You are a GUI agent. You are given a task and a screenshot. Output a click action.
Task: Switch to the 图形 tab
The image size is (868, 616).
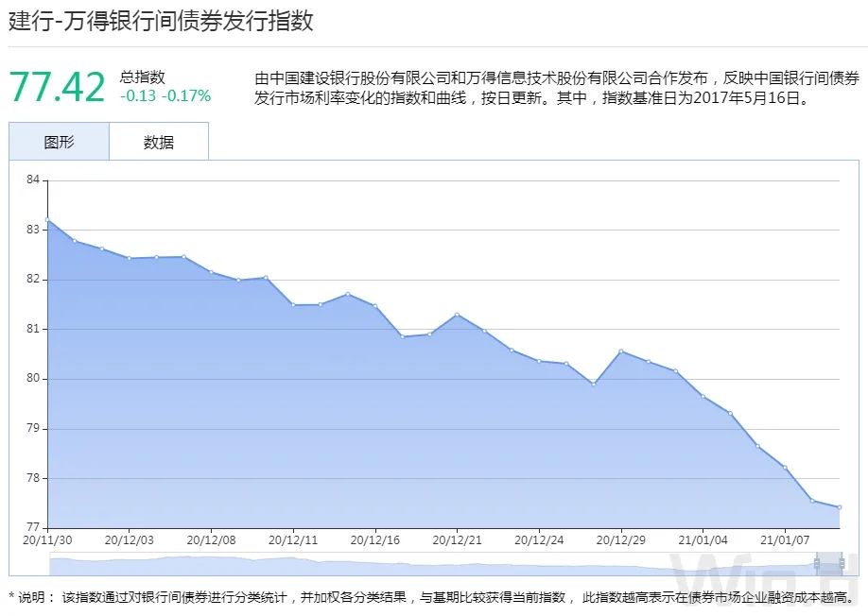(x=59, y=142)
